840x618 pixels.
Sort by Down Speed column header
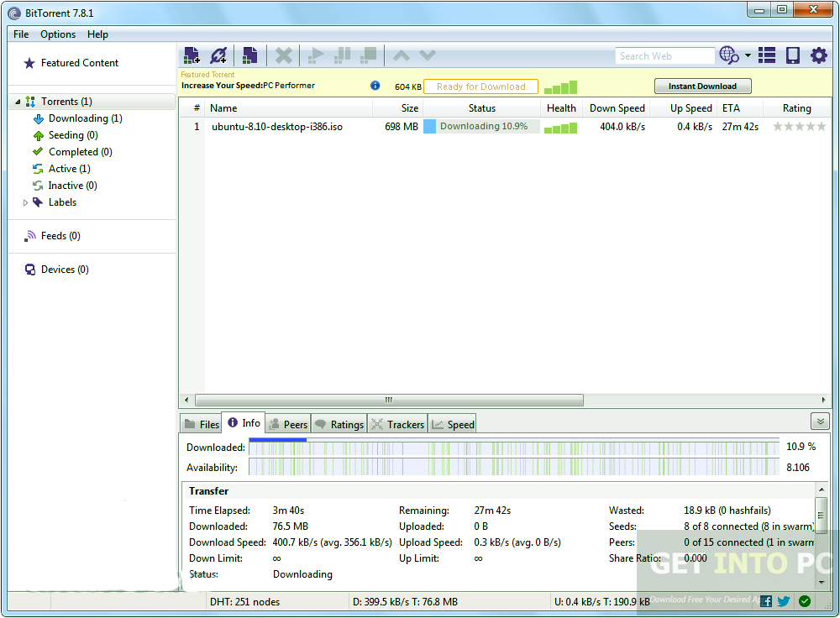(617, 108)
